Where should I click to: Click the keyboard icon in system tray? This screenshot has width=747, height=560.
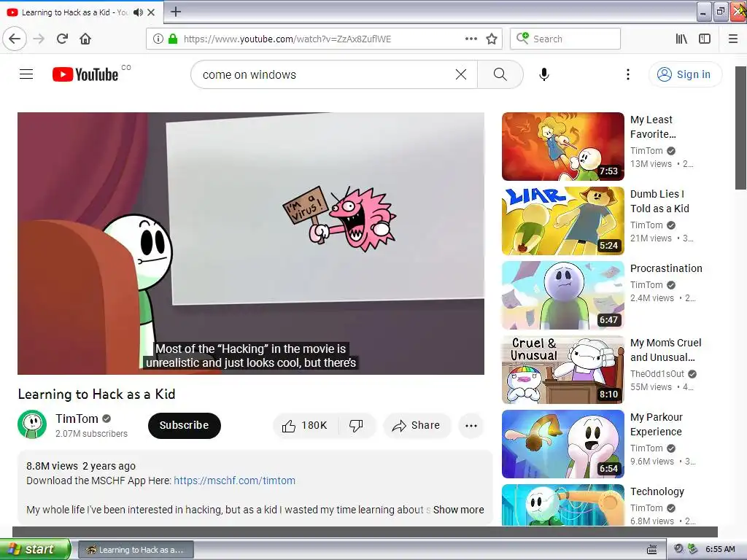651,550
